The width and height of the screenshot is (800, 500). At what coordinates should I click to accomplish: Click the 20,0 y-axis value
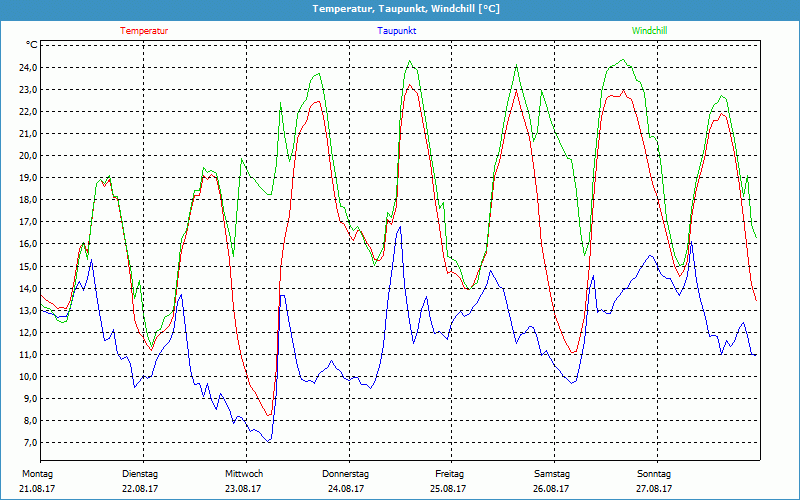28,156
